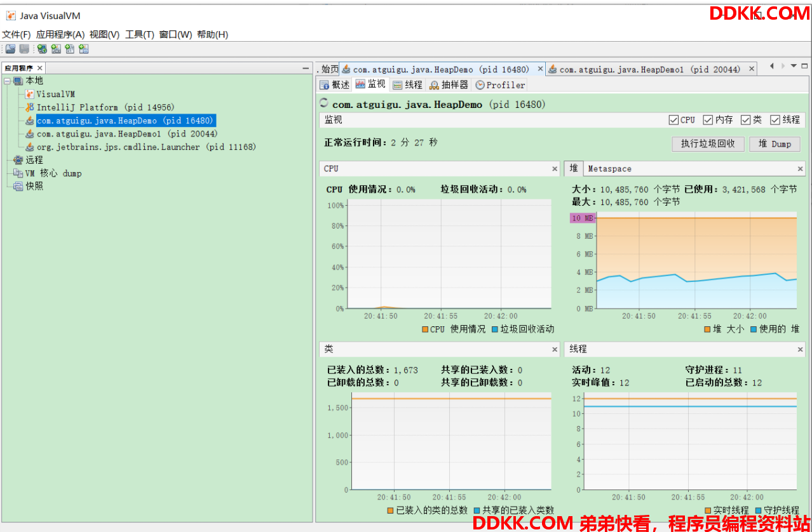Click the 已装入的总数: 1,673 text
This screenshot has height=532, width=812.
click(372, 370)
